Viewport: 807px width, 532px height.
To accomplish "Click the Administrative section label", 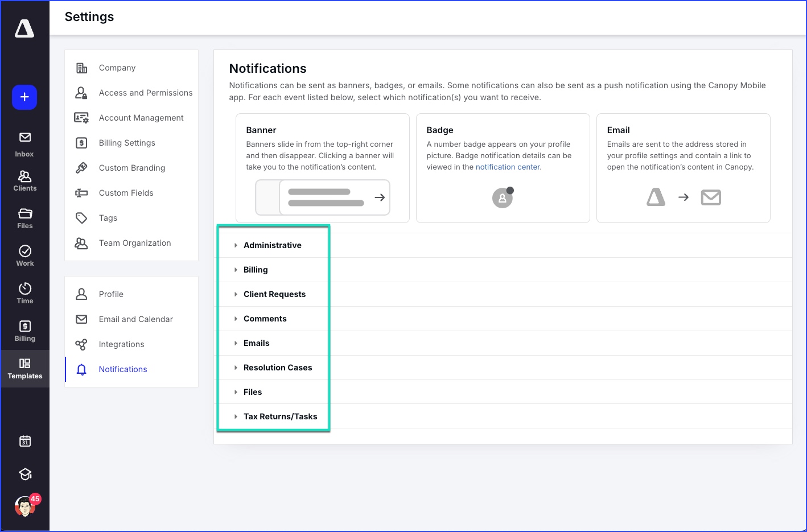I will [273, 245].
